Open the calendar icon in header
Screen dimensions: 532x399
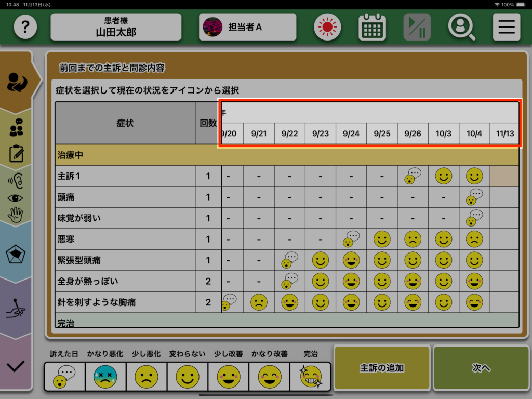pos(372,27)
